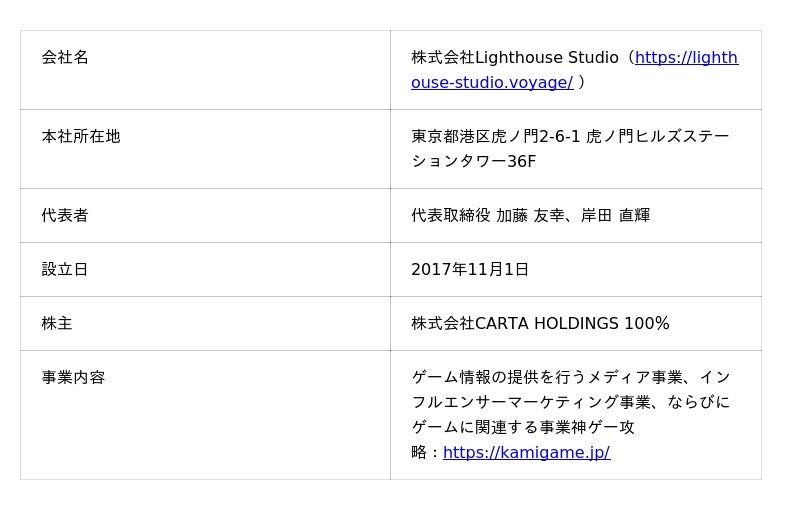Click the 事業内容 row label

pos(73,378)
